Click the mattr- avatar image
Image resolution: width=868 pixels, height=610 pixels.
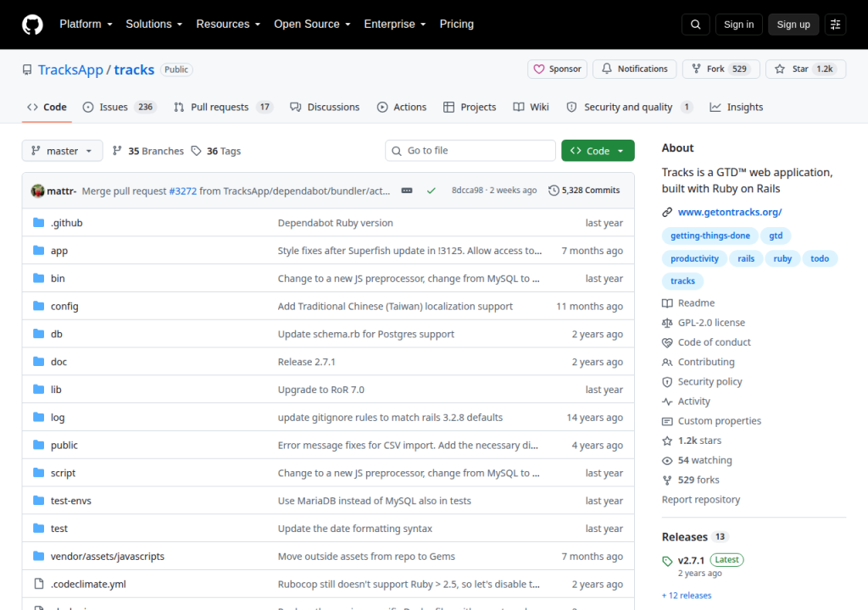37,191
